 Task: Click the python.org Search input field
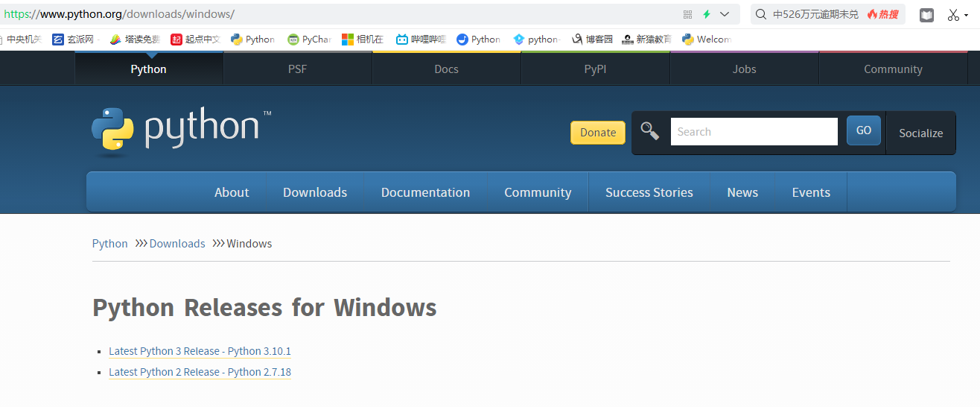click(754, 131)
